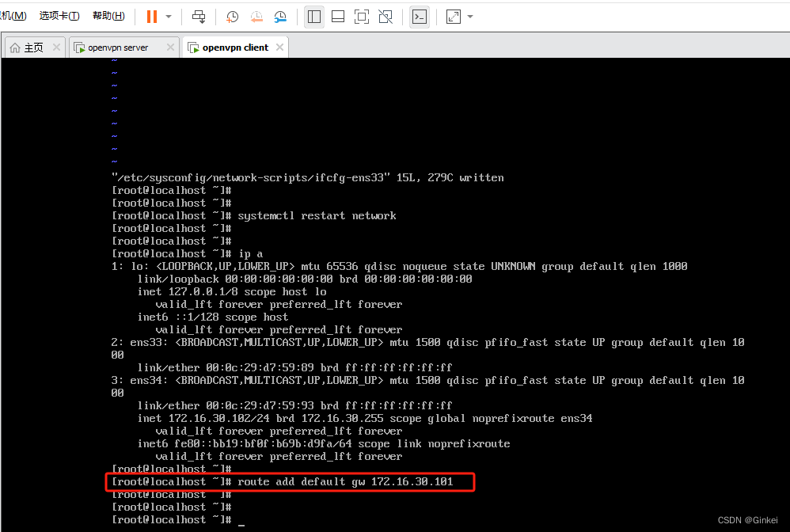
Task: Open the snapshot manager
Action: 280,17
